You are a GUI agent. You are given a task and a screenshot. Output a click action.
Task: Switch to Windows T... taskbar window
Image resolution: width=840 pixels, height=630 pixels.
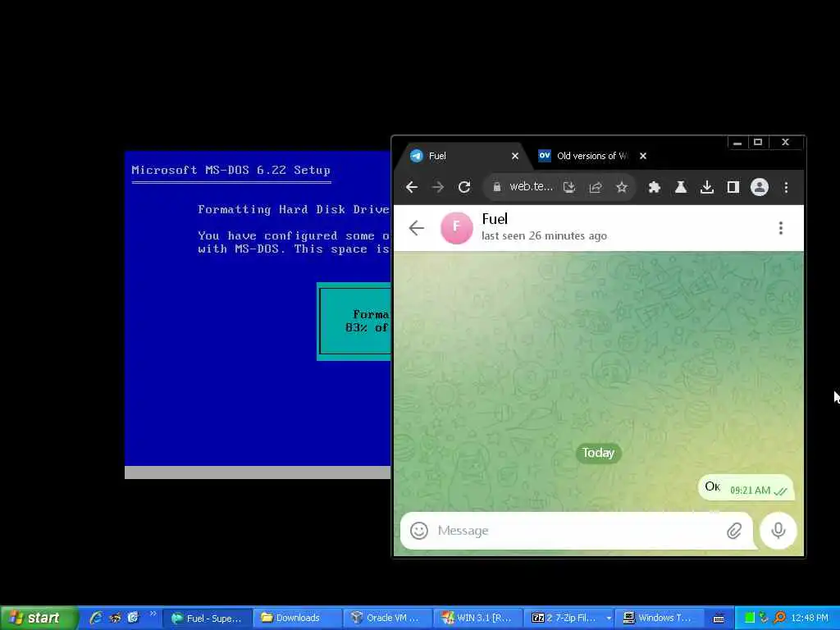(x=658, y=618)
